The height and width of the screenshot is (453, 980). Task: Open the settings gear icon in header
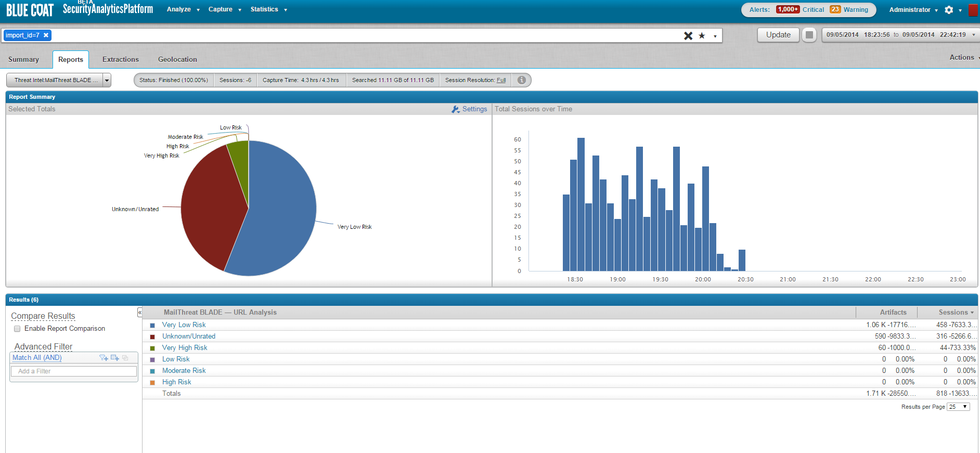[x=949, y=10]
